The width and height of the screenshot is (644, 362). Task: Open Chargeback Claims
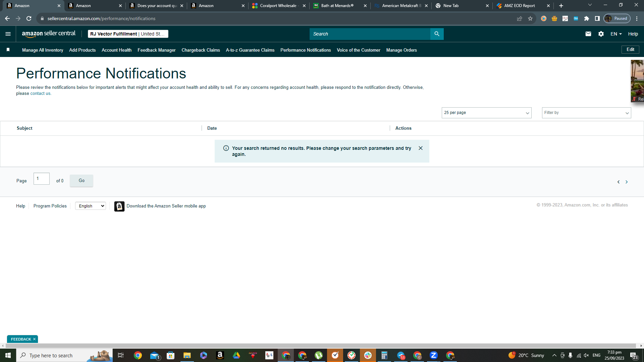(201, 50)
